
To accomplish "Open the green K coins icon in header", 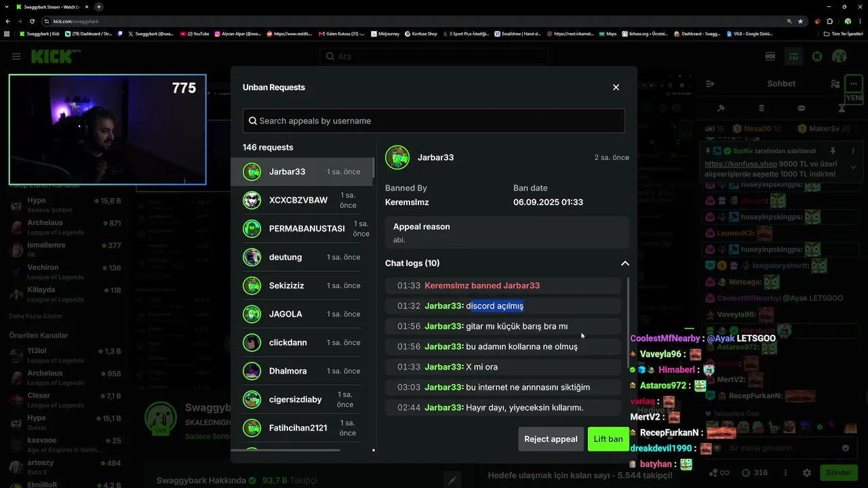I will tap(817, 56).
